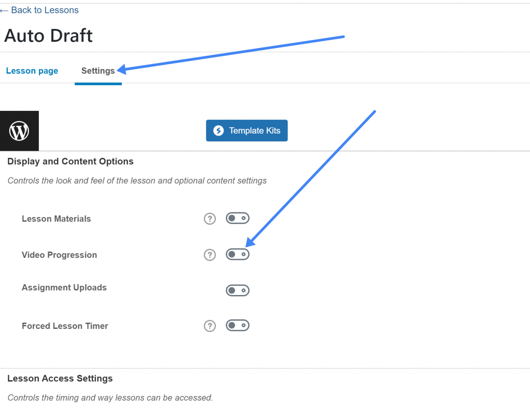530x420 pixels.
Task: Open the Template Kits button
Action: point(247,131)
